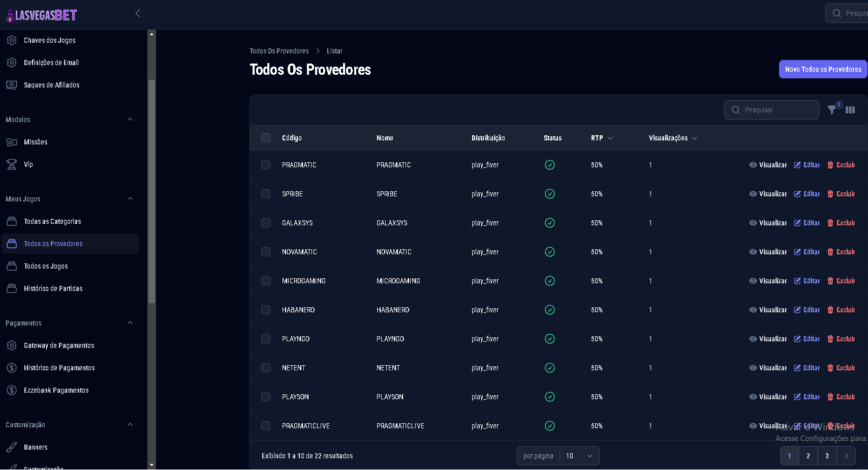Click the table Pesquisar search field

(x=771, y=110)
